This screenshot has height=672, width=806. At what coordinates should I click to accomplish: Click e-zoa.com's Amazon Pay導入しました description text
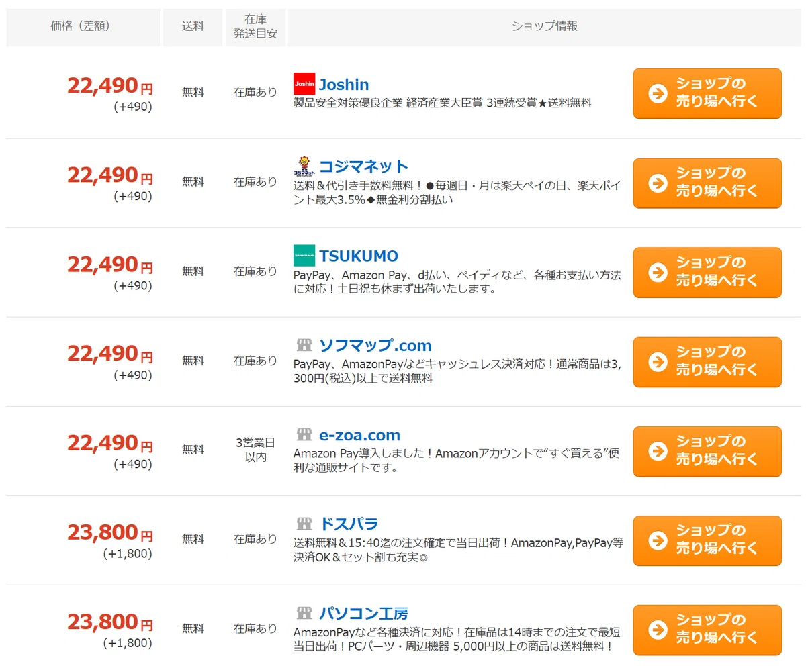coord(457,461)
